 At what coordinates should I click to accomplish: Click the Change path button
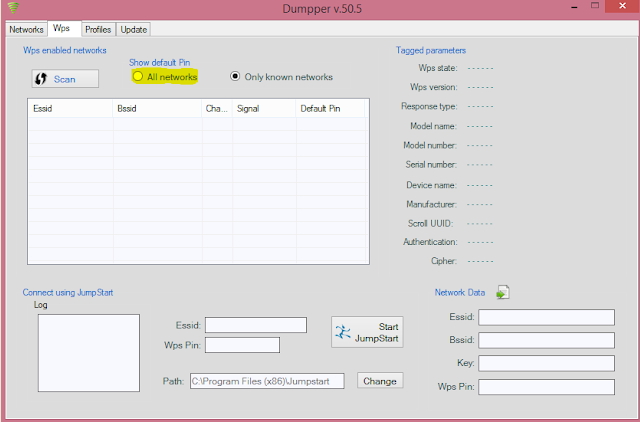tap(380, 381)
